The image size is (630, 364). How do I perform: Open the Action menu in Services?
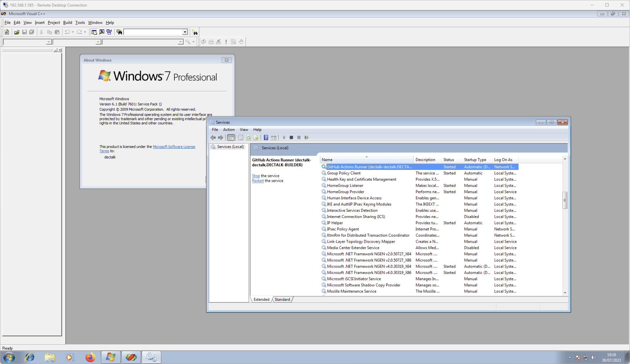[x=229, y=130]
